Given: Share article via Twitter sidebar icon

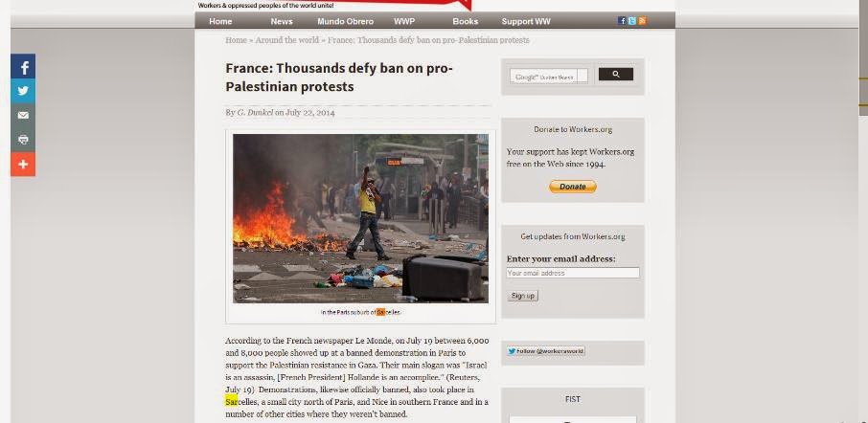Looking at the screenshot, I should pos(23,91).
